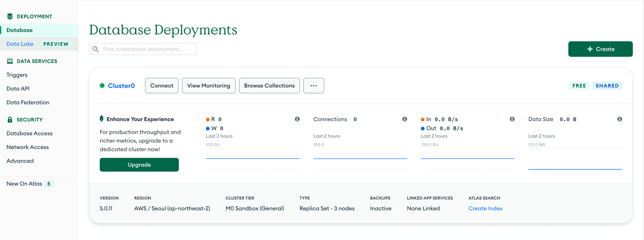Click the FREE badge on Cluster0
This screenshot has width=644, height=240.
point(579,86)
